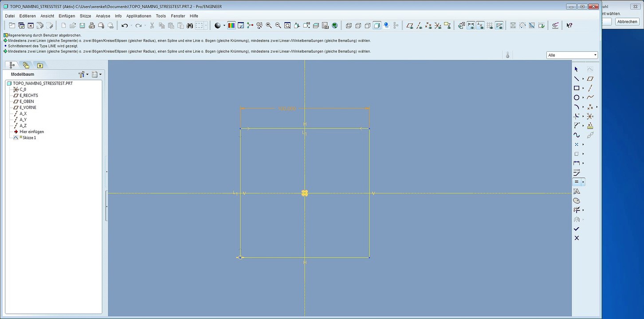The width and height of the screenshot is (644, 319).
Task: Switch to the folder browser tab
Action: click(26, 65)
